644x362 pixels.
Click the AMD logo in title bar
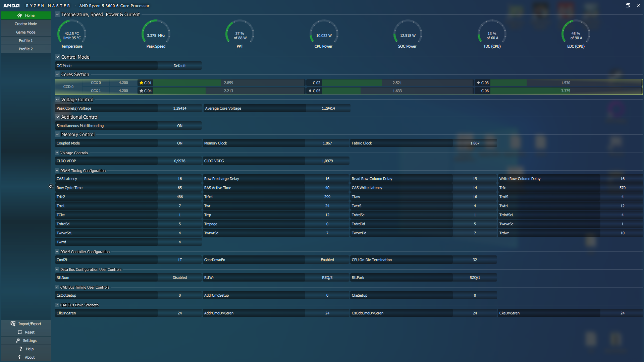point(11,6)
